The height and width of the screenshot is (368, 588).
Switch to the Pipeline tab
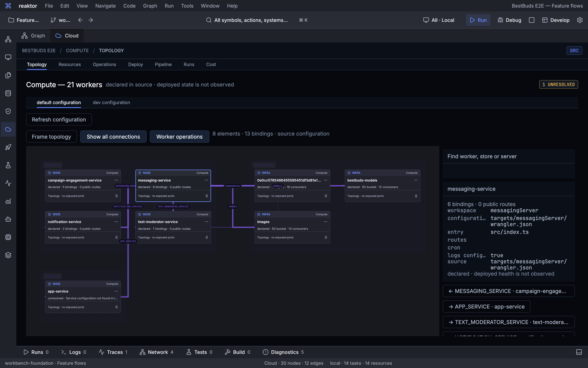tap(163, 64)
